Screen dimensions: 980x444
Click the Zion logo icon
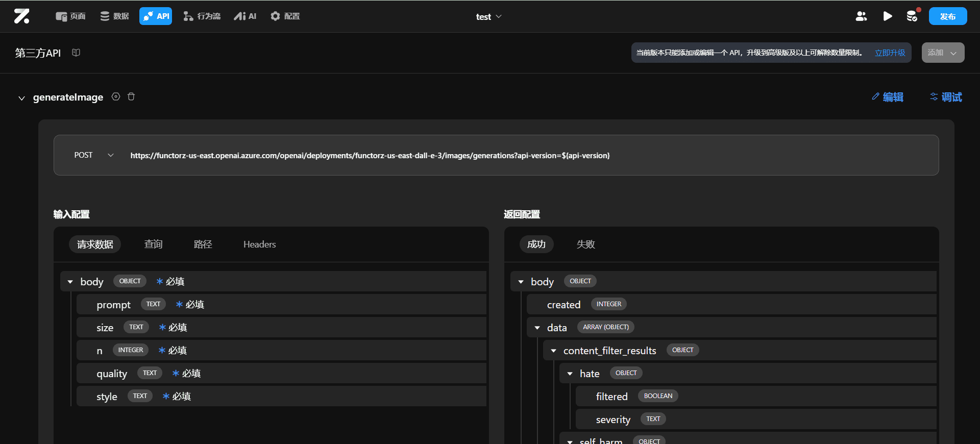[21, 16]
